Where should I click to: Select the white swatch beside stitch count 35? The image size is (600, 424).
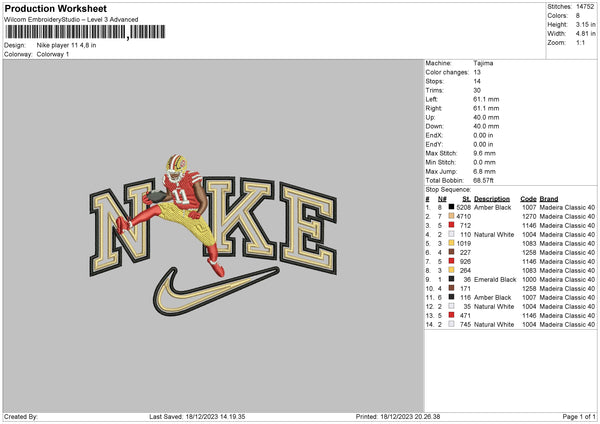click(452, 306)
